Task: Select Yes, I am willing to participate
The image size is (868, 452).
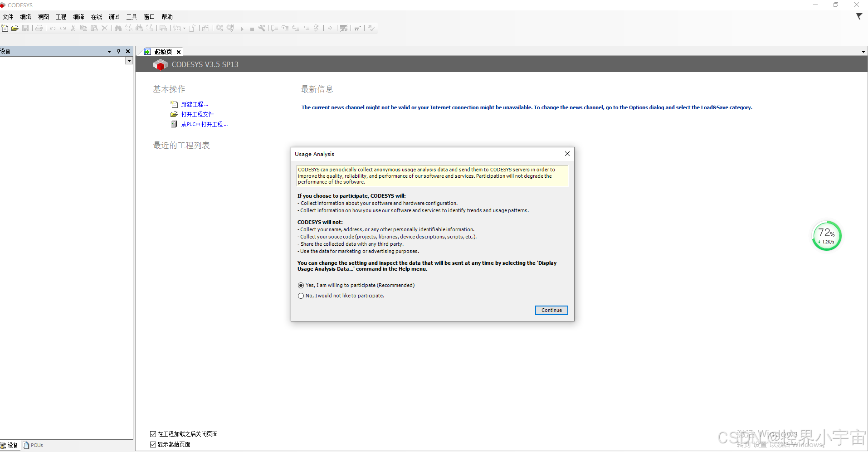Action: pos(356,285)
